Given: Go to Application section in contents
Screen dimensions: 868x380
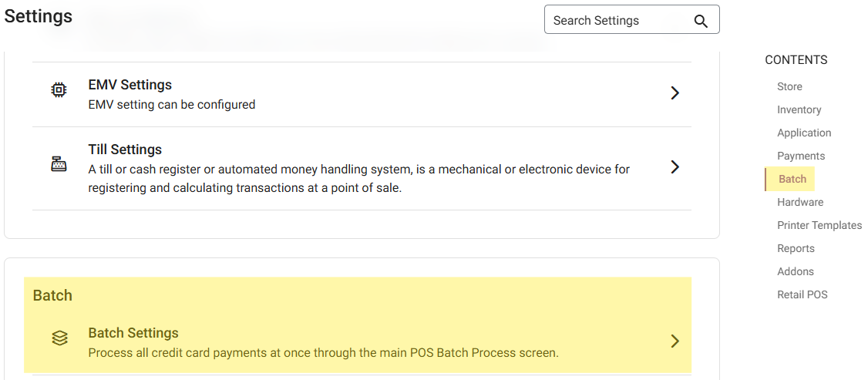Looking at the screenshot, I should pos(804,133).
